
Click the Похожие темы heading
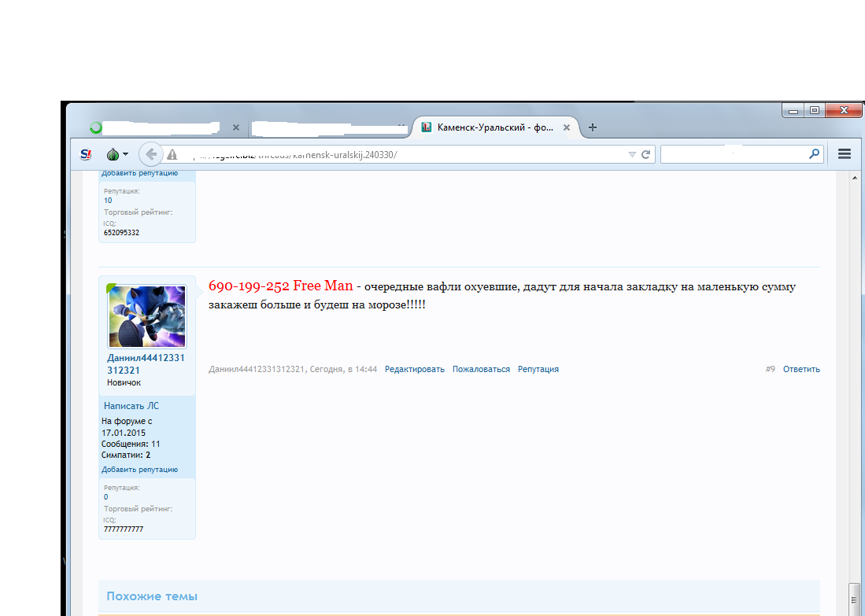[152, 596]
